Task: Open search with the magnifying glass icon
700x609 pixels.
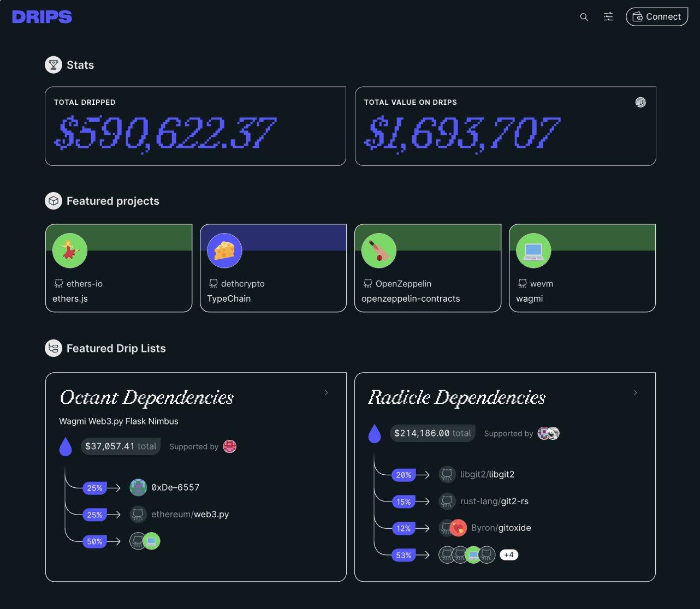Action: coord(584,17)
